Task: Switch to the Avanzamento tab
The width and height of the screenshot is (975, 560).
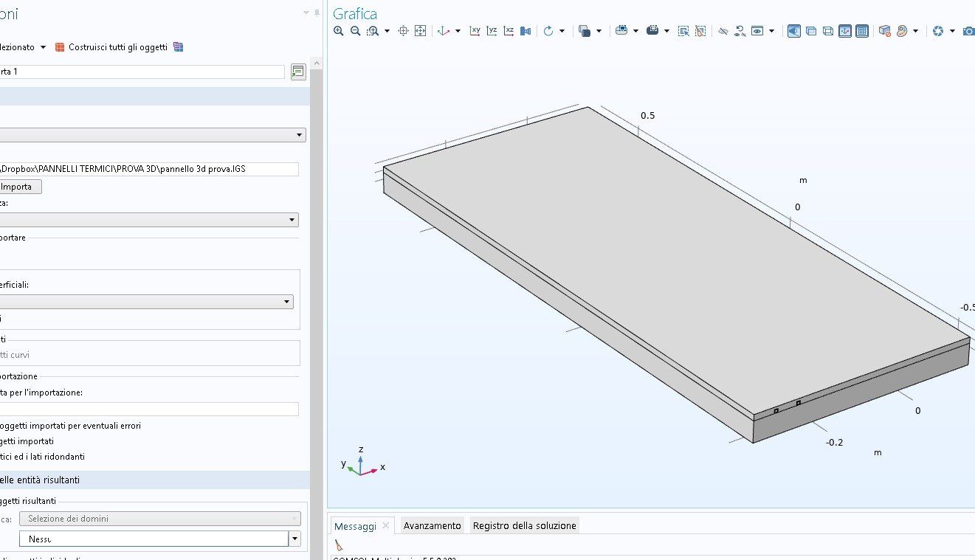Action: click(432, 525)
